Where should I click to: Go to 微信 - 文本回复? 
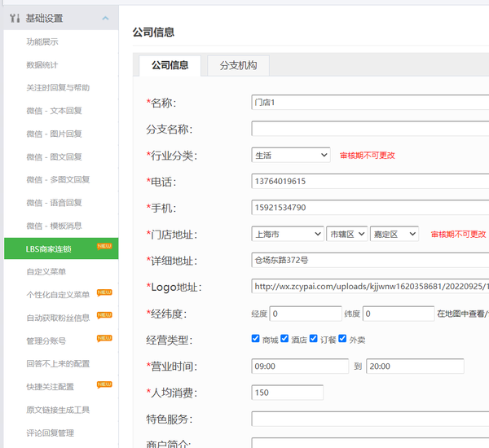tap(55, 111)
